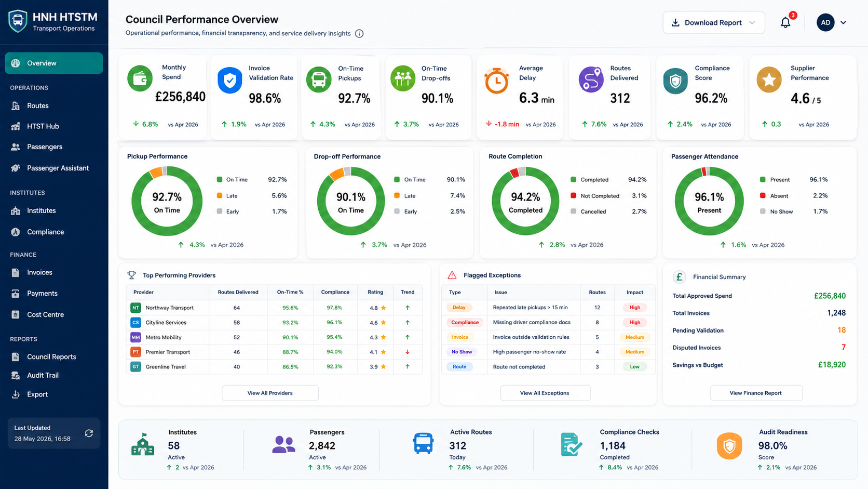Click the CS badge for Cityline Services

[x=135, y=323]
